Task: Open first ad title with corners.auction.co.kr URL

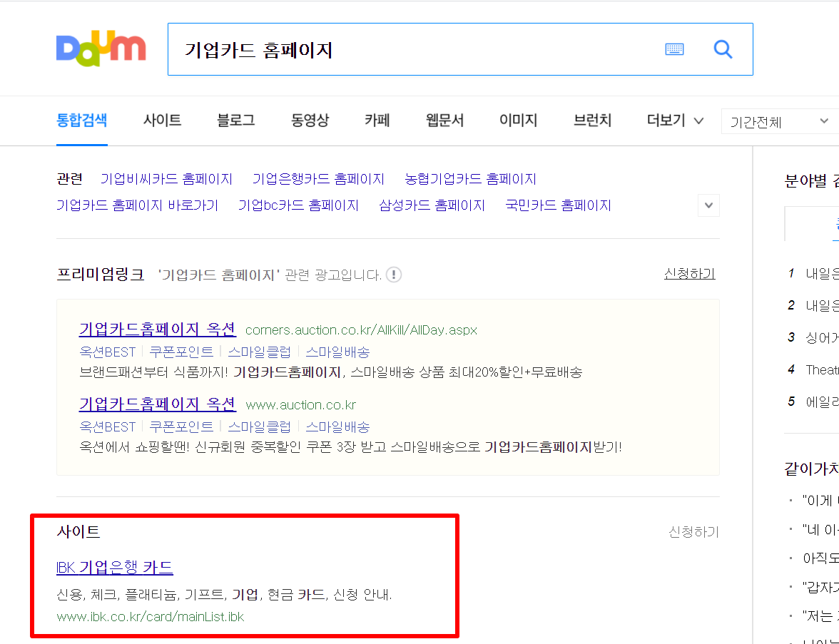Action: pyautogui.click(x=157, y=329)
